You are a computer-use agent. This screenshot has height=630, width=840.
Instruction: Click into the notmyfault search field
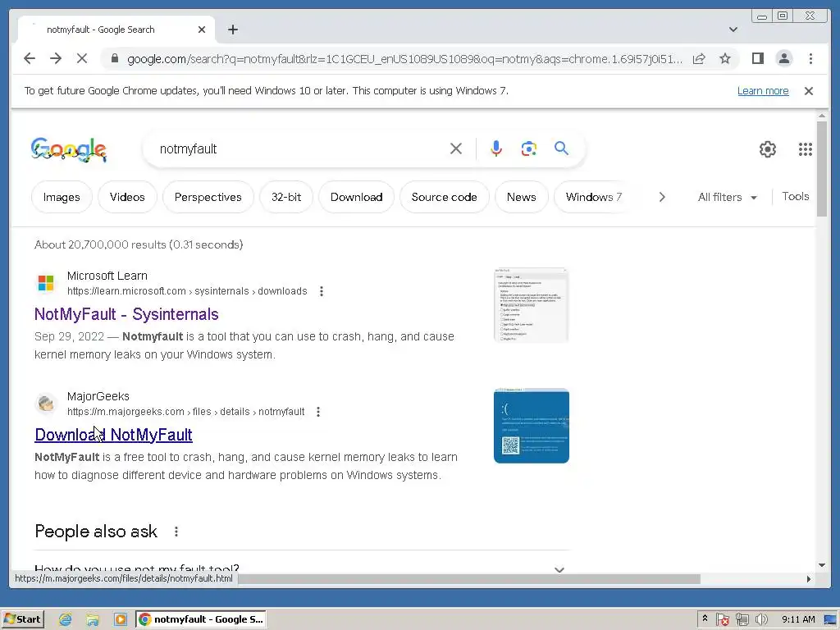[x=300, y=149]
